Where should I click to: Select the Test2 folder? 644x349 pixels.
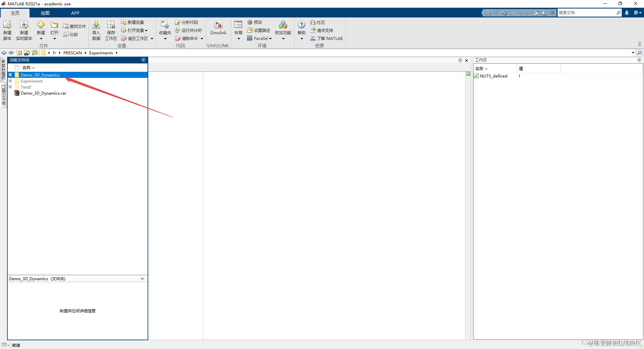click(26, 87)
